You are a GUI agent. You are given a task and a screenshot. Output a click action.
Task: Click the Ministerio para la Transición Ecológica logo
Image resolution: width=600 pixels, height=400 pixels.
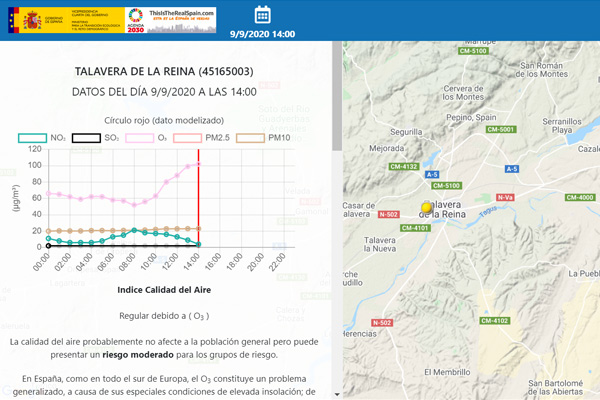(x=96, y=20)
